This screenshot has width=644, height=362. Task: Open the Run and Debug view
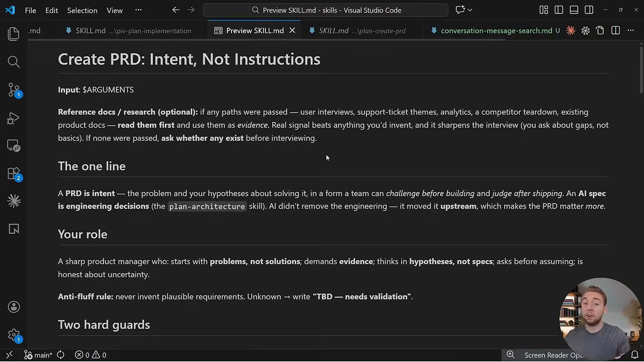pos(14,118)
